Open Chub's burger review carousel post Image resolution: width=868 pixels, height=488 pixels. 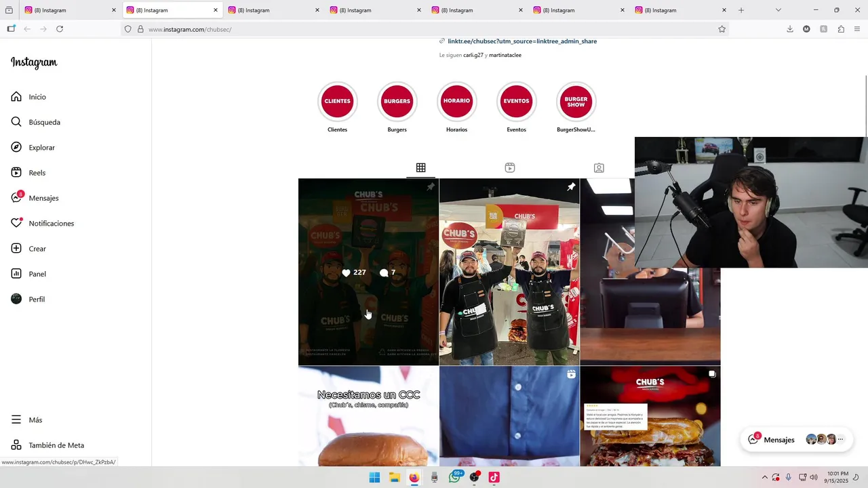[650, 416]
